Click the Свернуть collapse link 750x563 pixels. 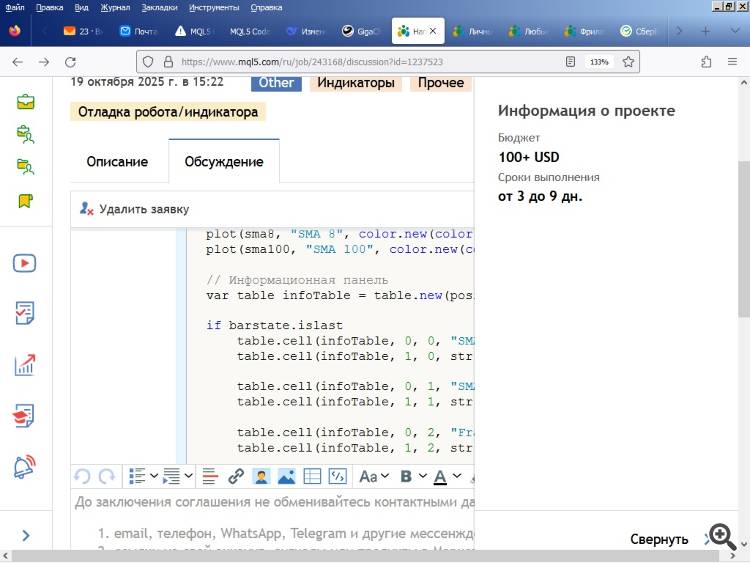659,540
